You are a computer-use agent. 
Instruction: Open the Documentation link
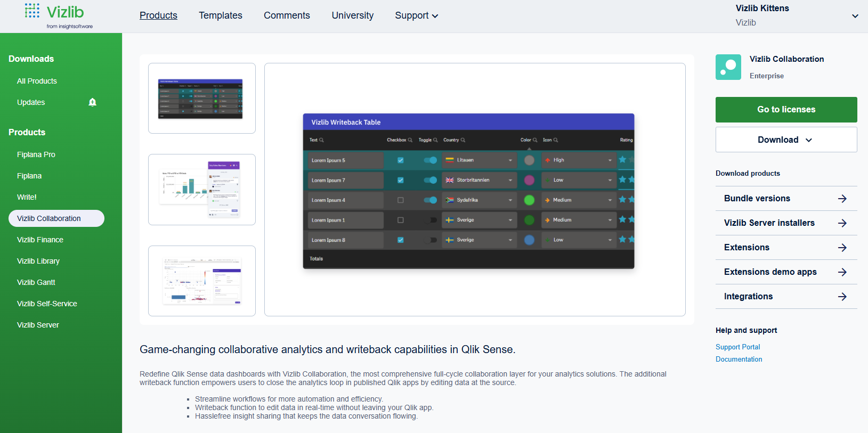pos(739,359)
